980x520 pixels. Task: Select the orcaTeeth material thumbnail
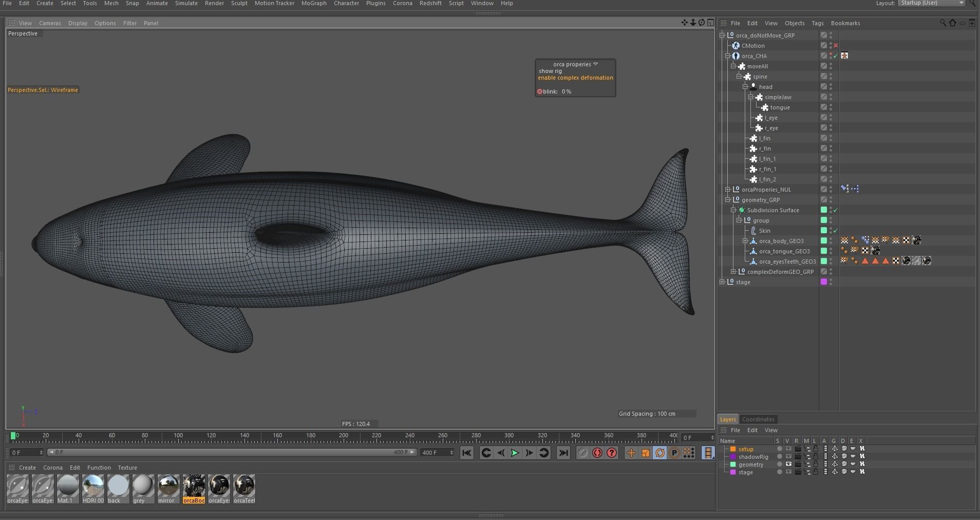(244, 489)
